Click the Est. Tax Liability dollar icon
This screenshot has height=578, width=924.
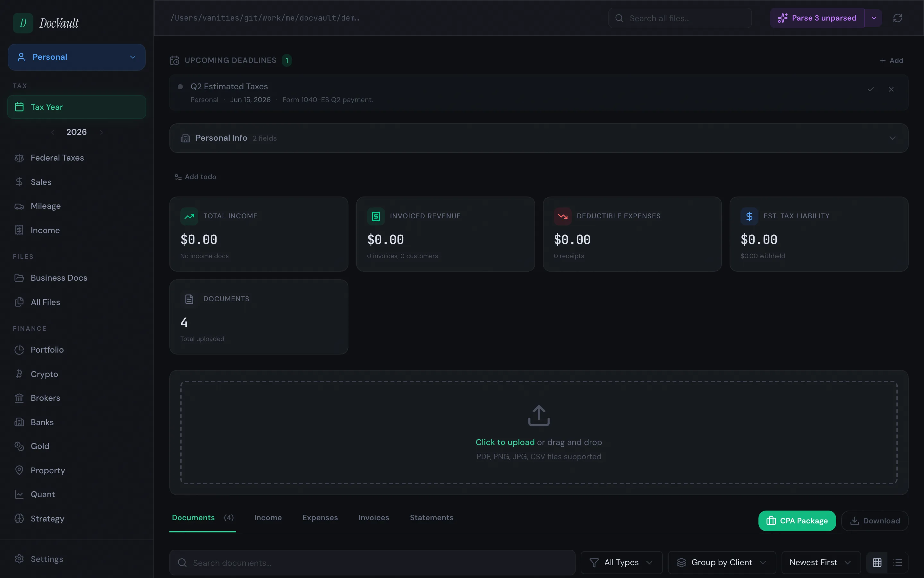[749, 216]
